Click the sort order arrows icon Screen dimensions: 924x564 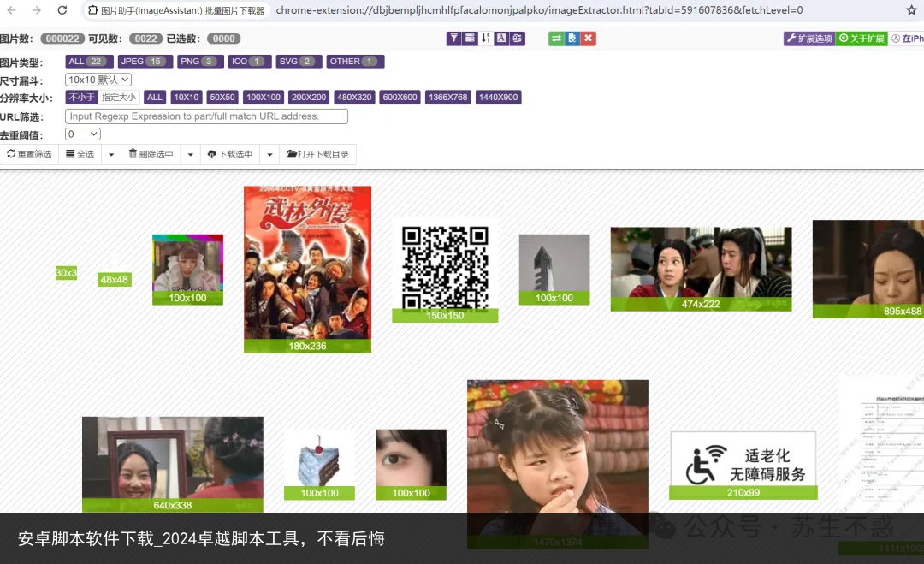(486, 39)
